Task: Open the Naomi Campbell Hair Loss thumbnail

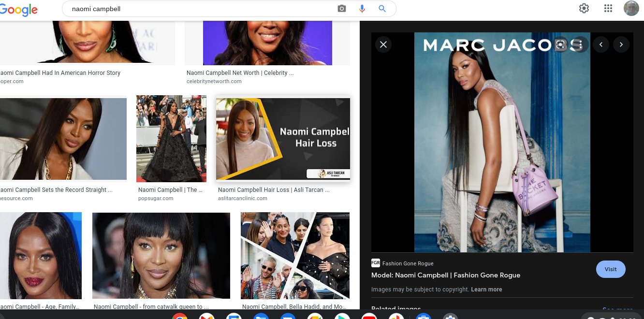Action: coord(283,139)
